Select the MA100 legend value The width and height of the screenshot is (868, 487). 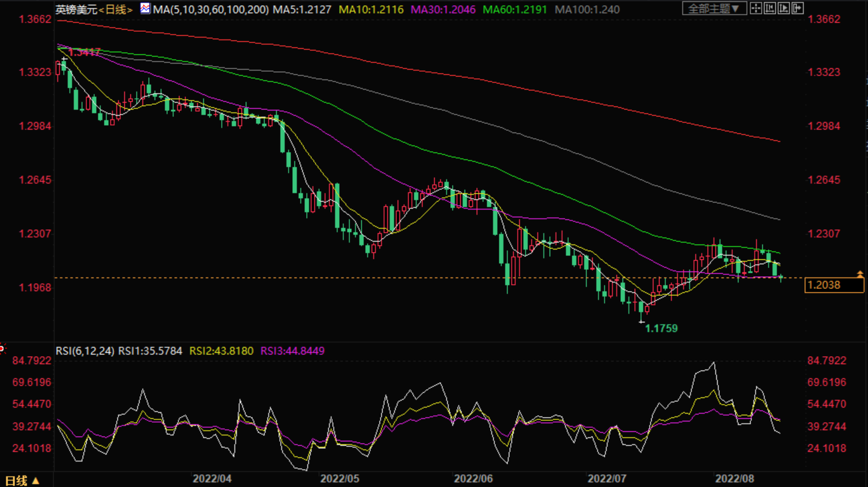click(x=587, y=9)
